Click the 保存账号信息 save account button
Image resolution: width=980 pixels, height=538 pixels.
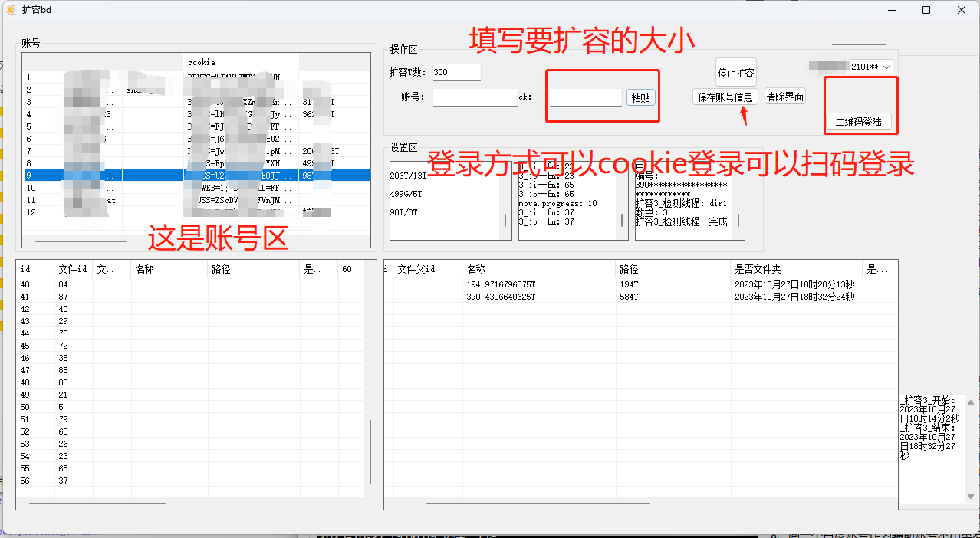click(724, 97)
